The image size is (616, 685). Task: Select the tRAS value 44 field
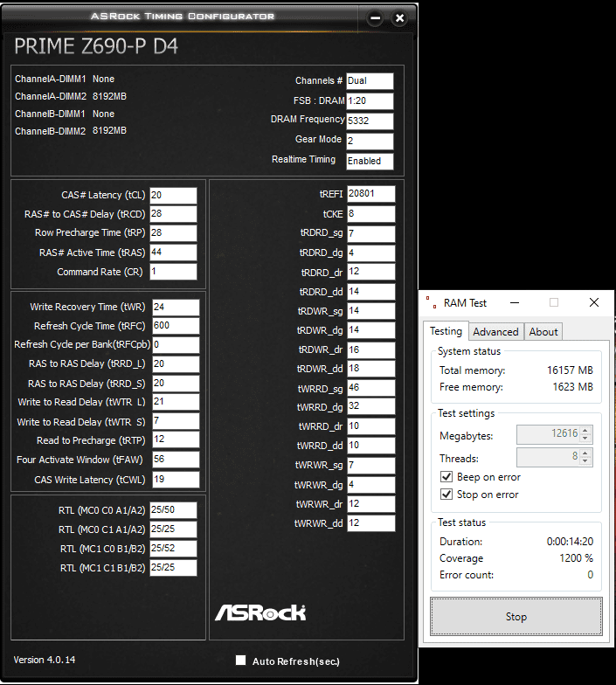pos(173,253)
